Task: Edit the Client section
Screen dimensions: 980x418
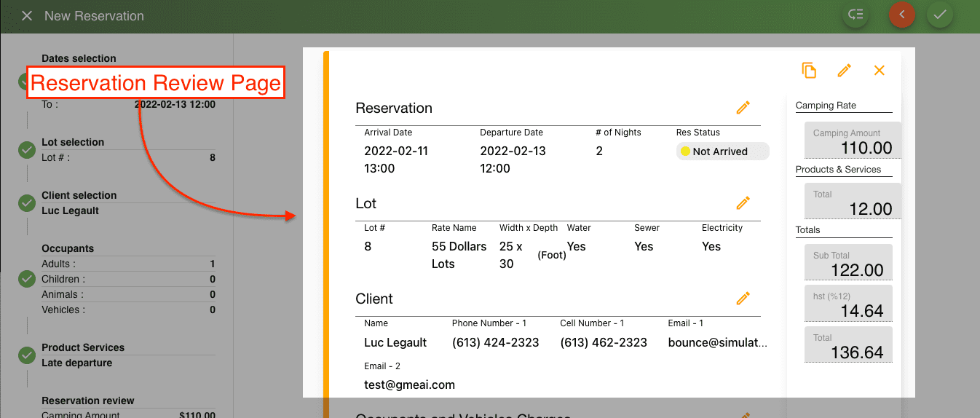Action: (743, 299)
